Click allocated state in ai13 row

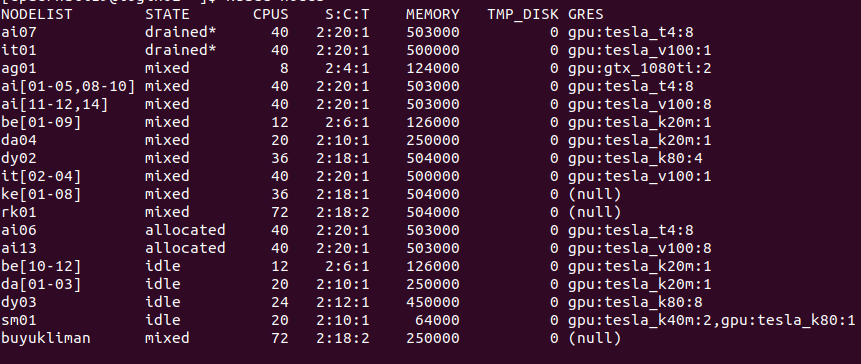tap(185, 249)
